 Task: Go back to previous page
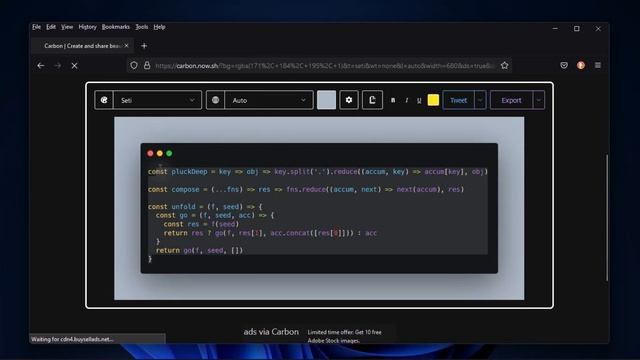pyautogui.click(x=40, y=65)
